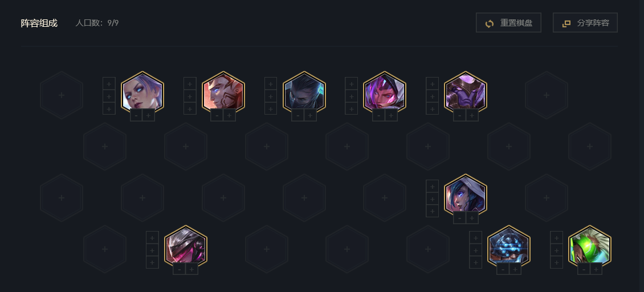Image resolution: width=644 pixels, height=292 pixels.
Task: Click the plus under the white-hooded blue-haired champion
Action: point(471,218)
